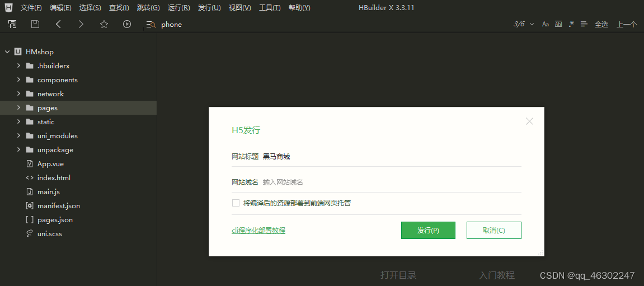The height and width of the screenshot is (286, 644).
Task: Check deploy resources to web hosting checkbox
Action: pyautogui.click(x=236, y=203)
